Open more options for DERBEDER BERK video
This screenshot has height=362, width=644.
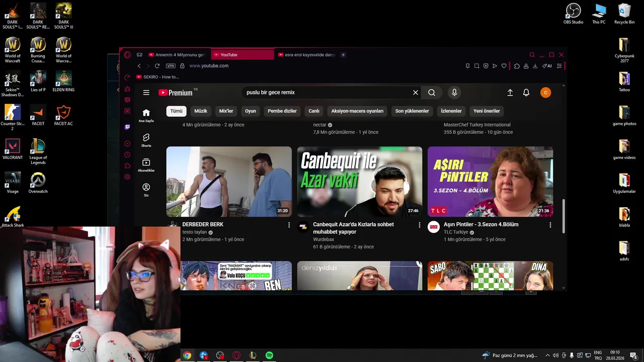click(x=289, y=225)
